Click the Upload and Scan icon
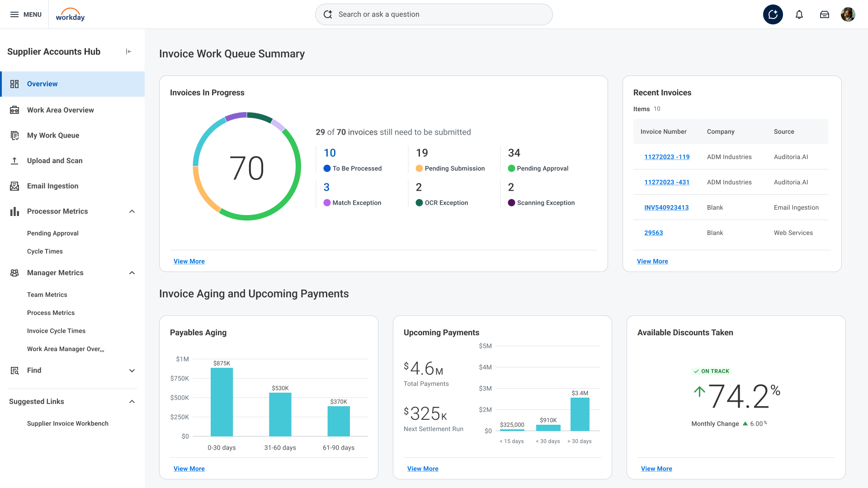This screenshot has width=868, height=488. tap(14, 161)
